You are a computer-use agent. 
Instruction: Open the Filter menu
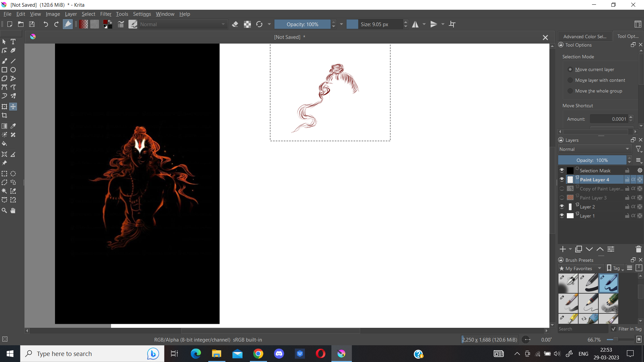[106, 14]
